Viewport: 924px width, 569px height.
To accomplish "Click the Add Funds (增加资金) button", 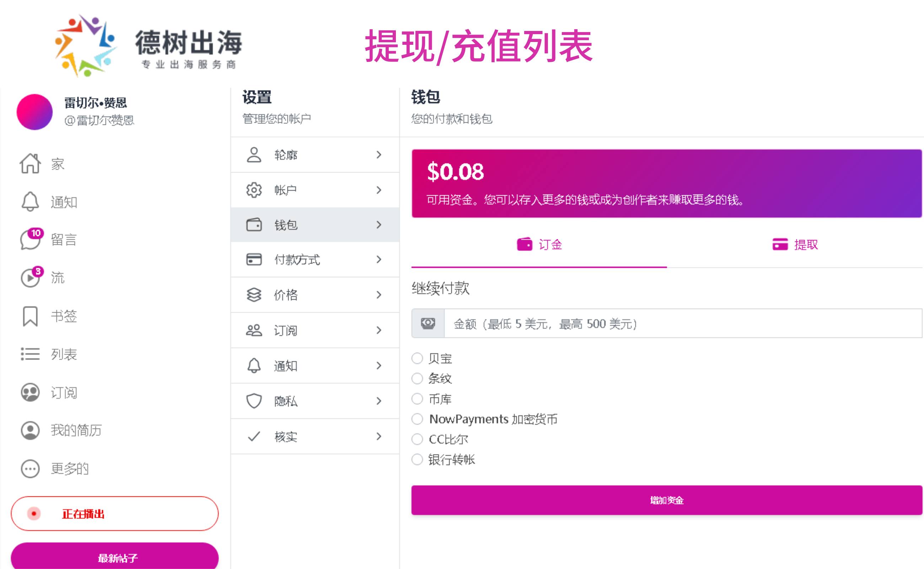I will (x=666, y=500).
